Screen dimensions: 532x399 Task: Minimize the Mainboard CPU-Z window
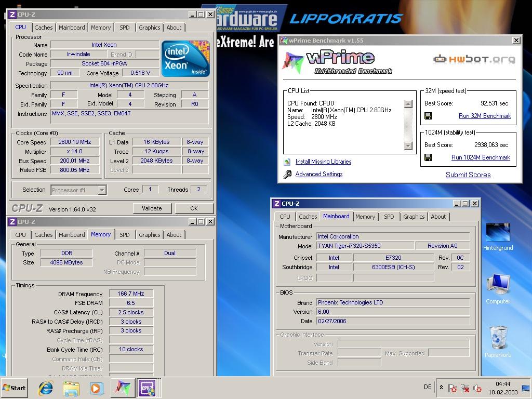coord(457,204)
